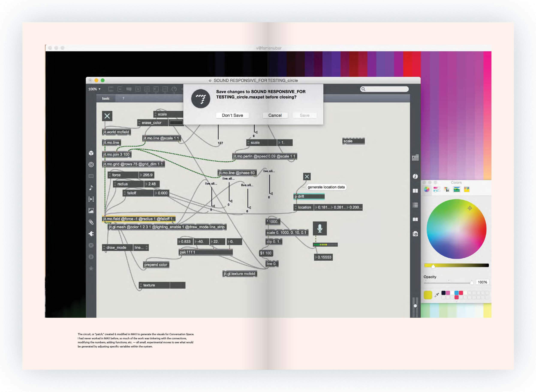This screenshot has height=392, width=536.
Task: Open the falloff attribute menu
Action: pyautogui.click(x=138, y=193)
